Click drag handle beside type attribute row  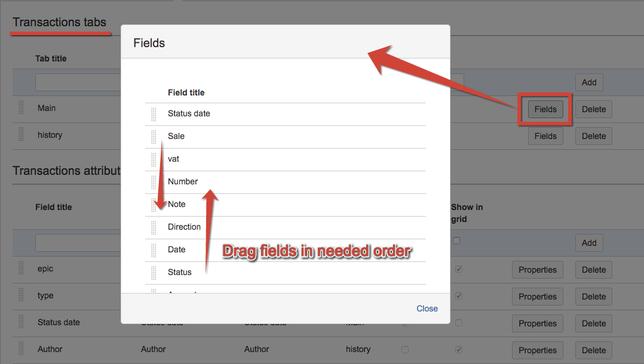(x=21, y=295)
